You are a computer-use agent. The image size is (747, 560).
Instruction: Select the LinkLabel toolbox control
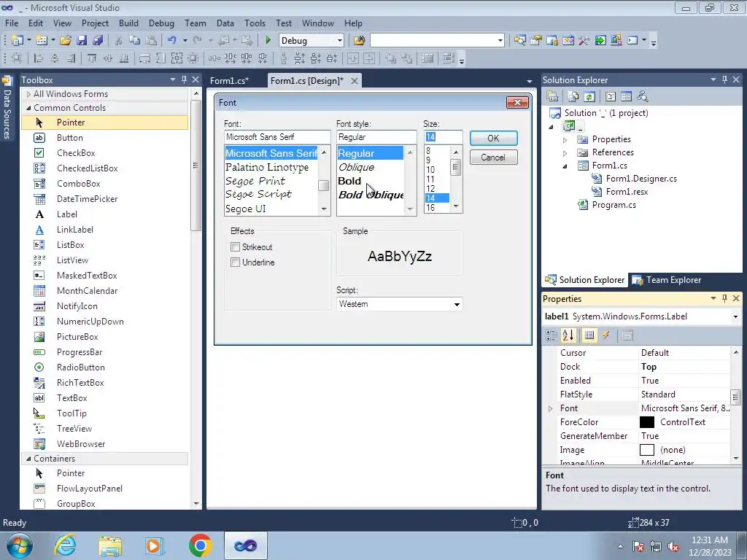[x=75, y=230]
